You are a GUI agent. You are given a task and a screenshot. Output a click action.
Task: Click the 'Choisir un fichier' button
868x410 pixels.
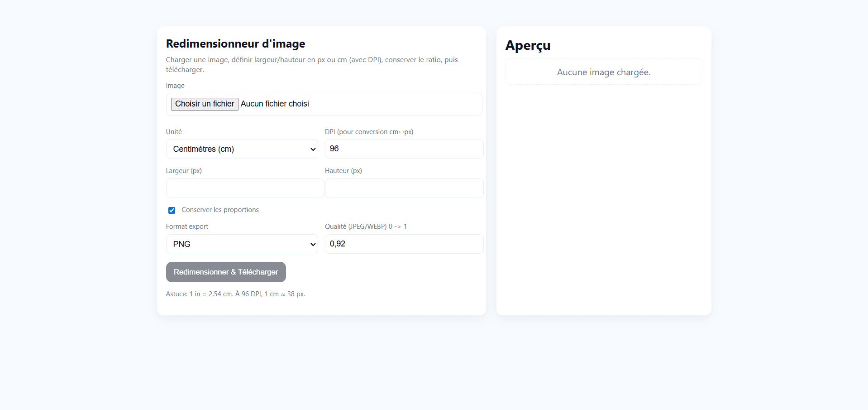pyautogui.click(x=205, y=104)
